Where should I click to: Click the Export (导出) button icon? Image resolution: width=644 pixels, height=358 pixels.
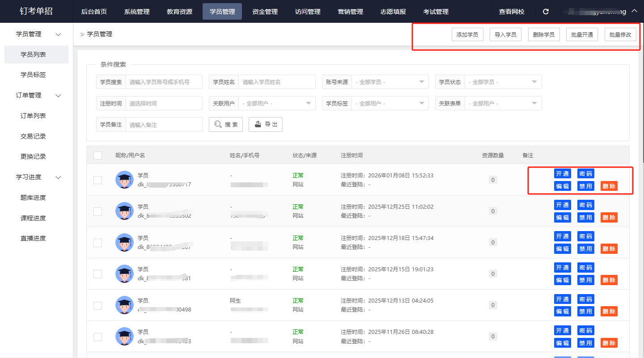(258, 124)
